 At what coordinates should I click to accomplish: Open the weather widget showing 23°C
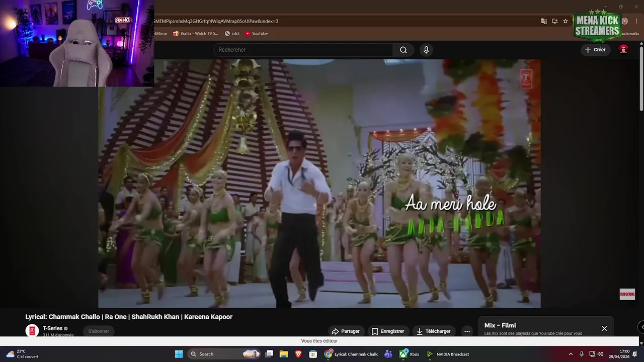coord(23,354)
